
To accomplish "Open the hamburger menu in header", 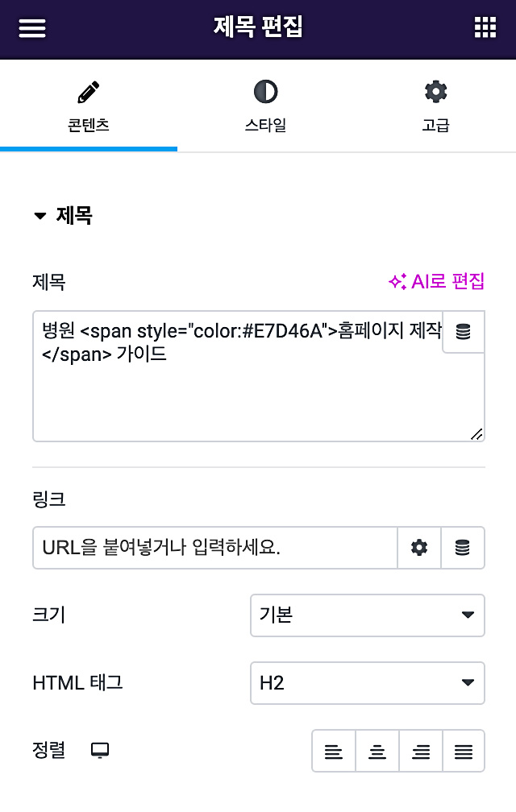I will [32, 28].
